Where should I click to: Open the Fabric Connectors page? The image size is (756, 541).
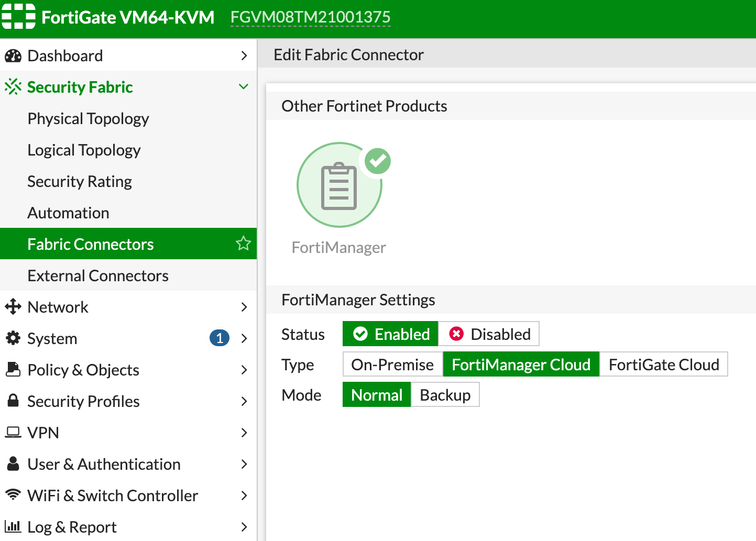tap(90, 244)
